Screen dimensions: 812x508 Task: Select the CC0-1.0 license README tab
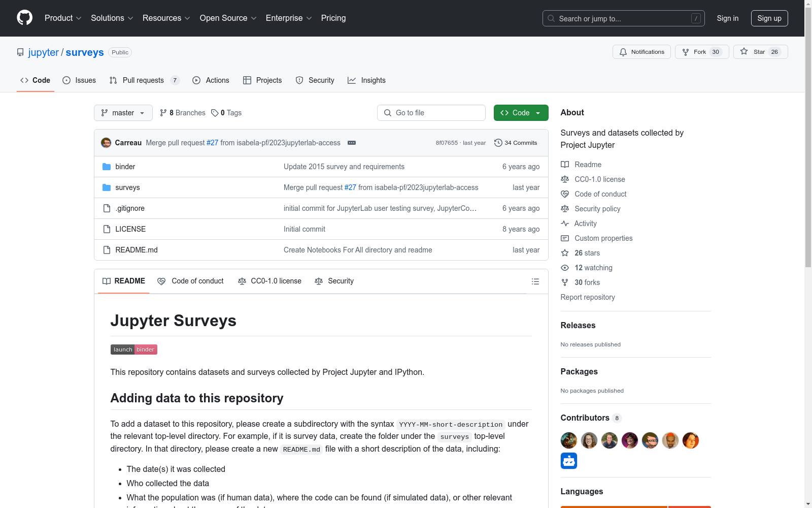269,281
